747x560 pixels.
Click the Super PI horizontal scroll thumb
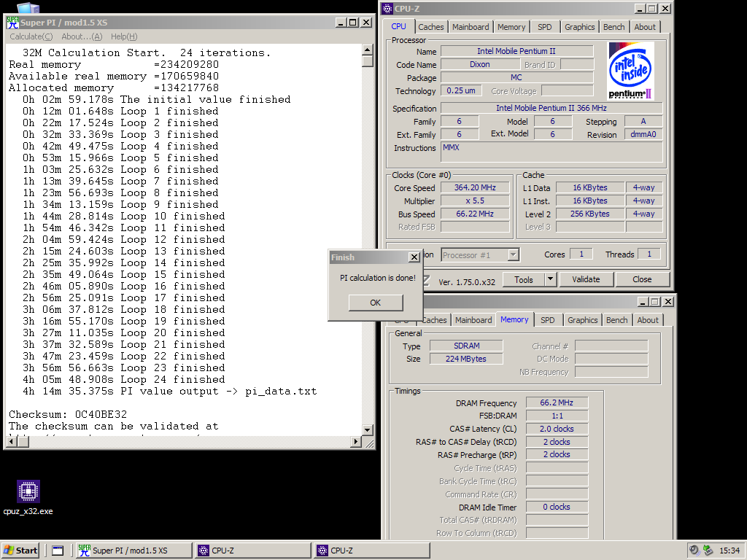(23, 442)
